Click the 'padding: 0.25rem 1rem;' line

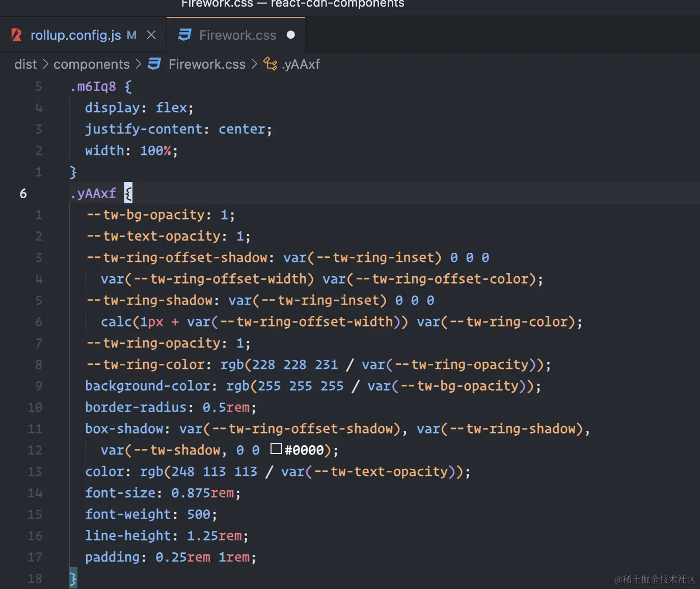[x=171, y=557]
